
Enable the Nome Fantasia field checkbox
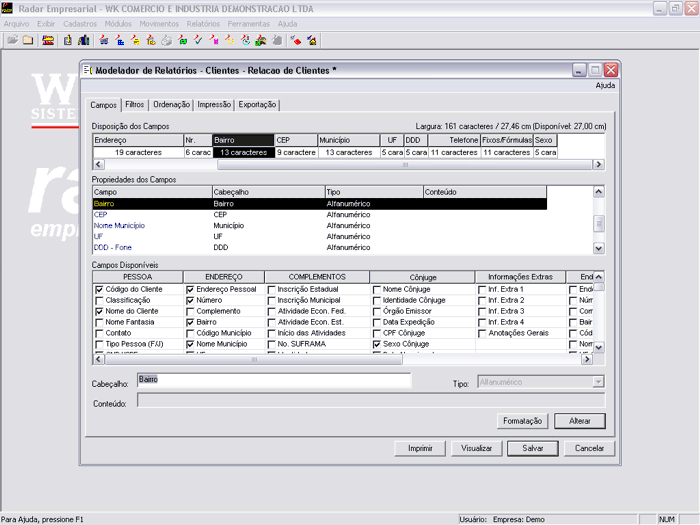point(98,322)
